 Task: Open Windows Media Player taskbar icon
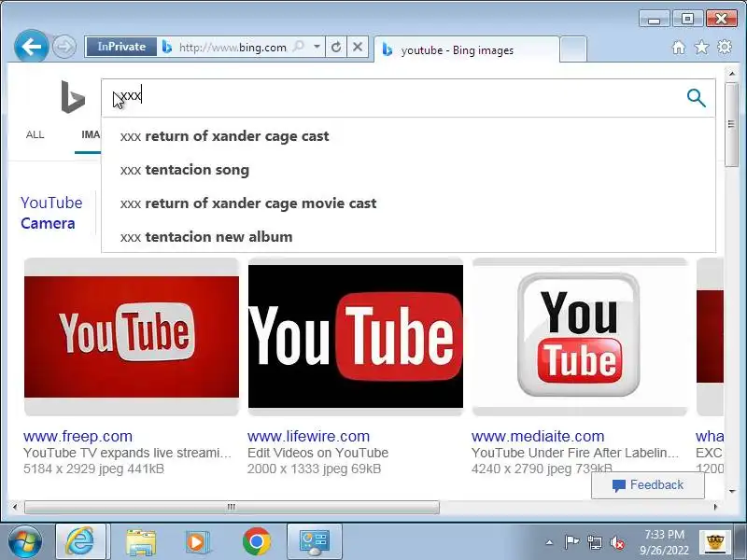click(x=197, y=542)
